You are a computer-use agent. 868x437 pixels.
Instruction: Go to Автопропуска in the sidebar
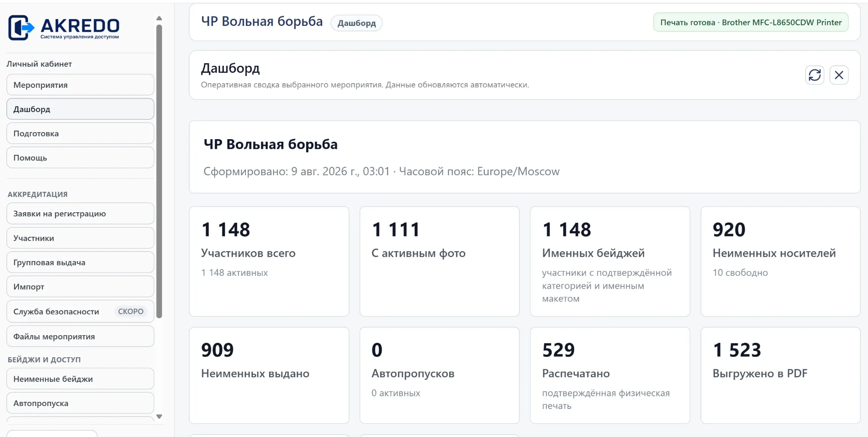(x=80, y=403)
